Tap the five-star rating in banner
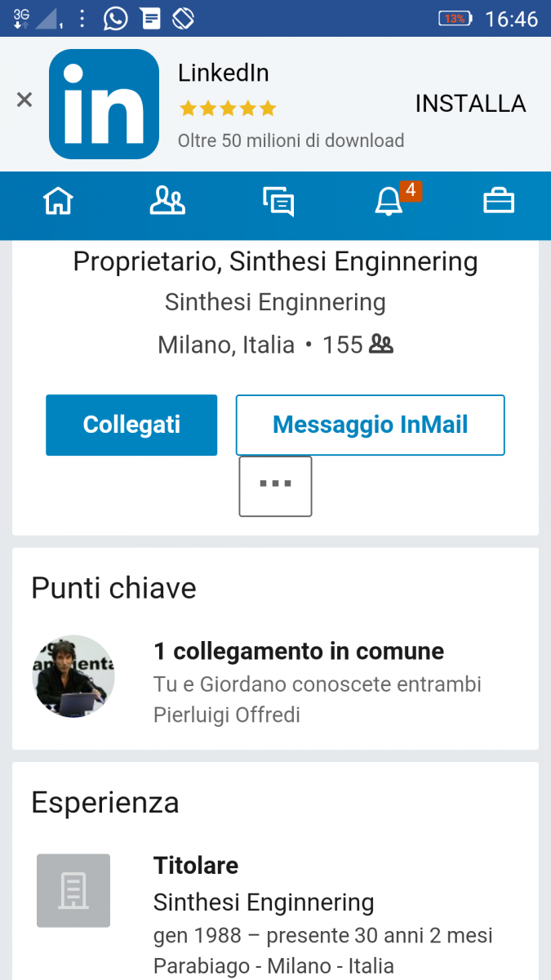 point(228,109)
